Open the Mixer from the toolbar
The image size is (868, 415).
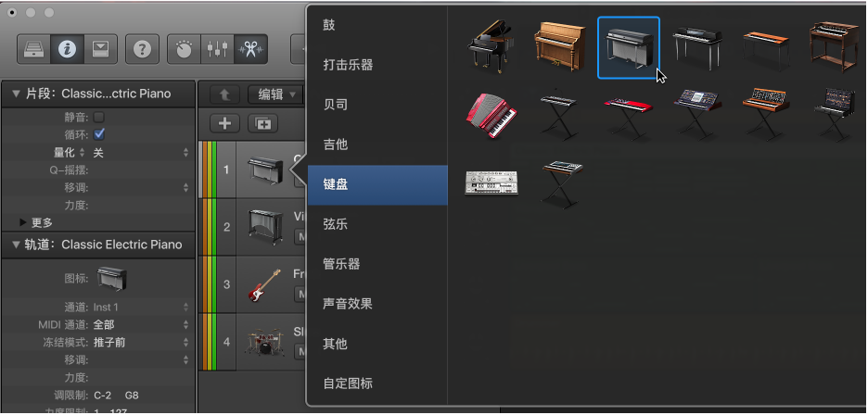click(x=217, y=49)
